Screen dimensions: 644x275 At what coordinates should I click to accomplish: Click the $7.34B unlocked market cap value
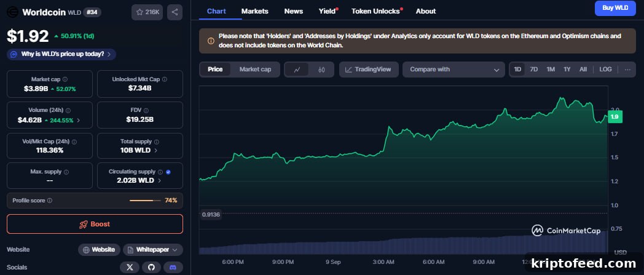(140, 88)
